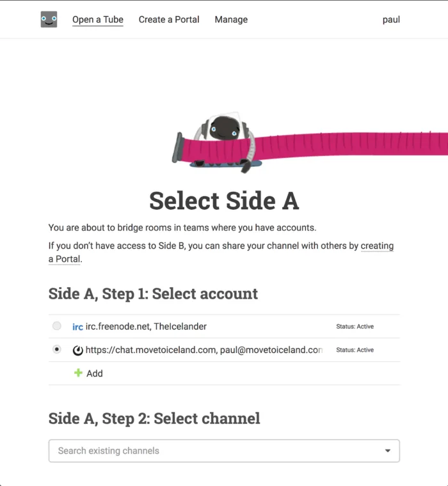Click Status: Active for chat.movetoiceland.com account
448x486 pixels.
pyautogui.click(x=355, y=350)
